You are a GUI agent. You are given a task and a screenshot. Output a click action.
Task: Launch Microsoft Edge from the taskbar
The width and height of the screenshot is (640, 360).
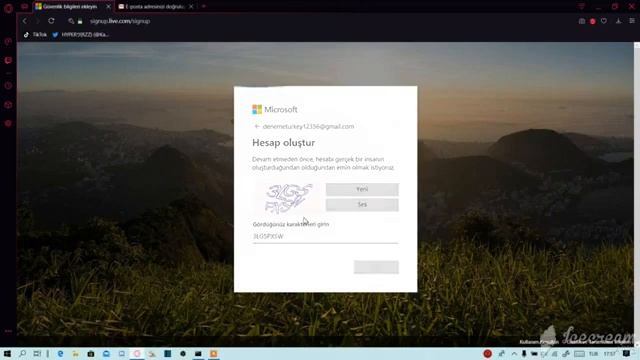tap(60, 353)
